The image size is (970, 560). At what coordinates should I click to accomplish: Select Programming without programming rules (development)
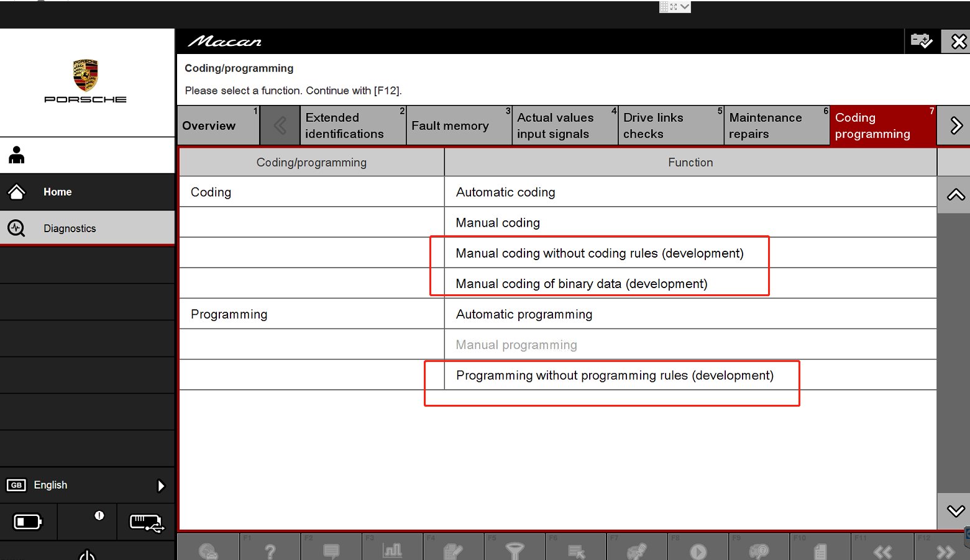[x=690, y=375]
